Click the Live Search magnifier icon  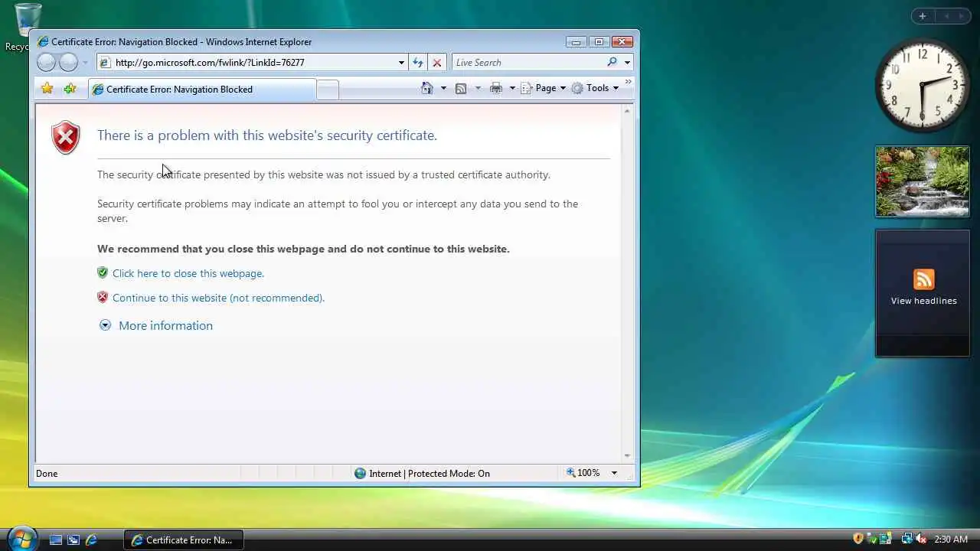612,63
